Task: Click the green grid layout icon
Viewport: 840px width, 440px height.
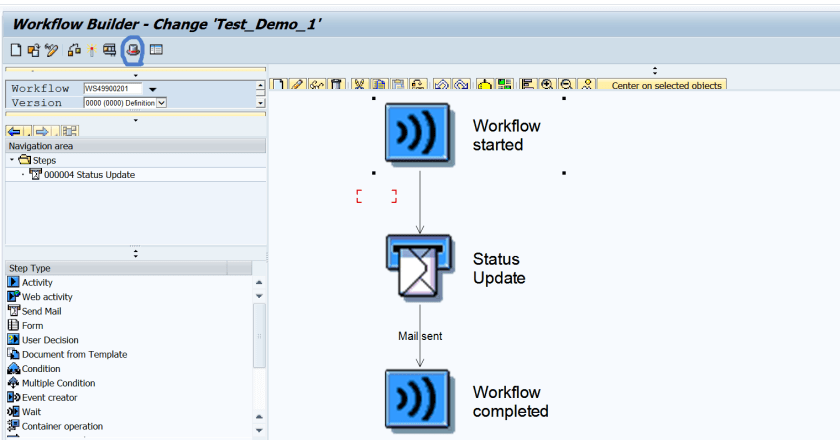Action: (504, 85)
